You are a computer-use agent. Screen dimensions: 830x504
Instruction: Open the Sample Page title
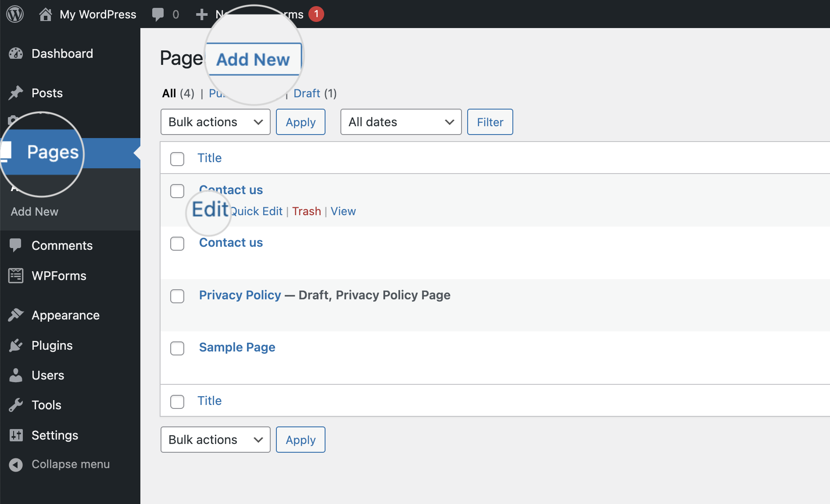coord(237,347)
